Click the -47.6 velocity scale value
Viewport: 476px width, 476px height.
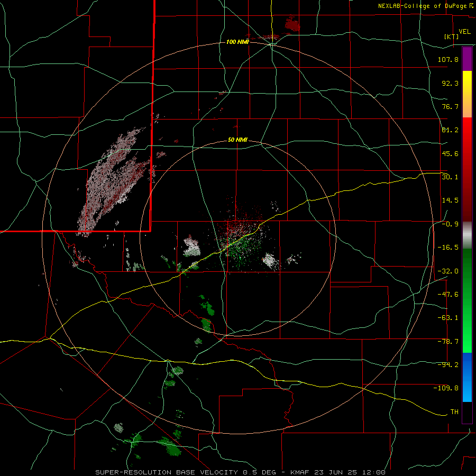pos(448,295)
